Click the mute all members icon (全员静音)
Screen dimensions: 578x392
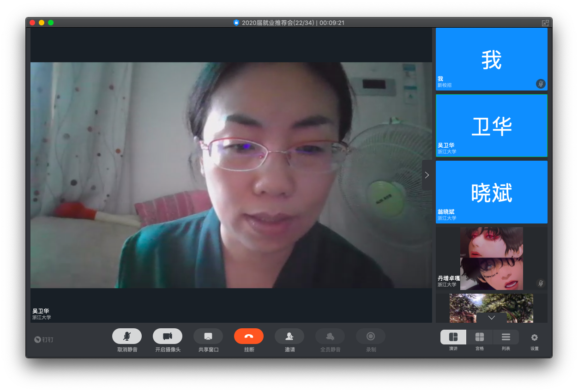pyautogui.click(x=330, y=336)
